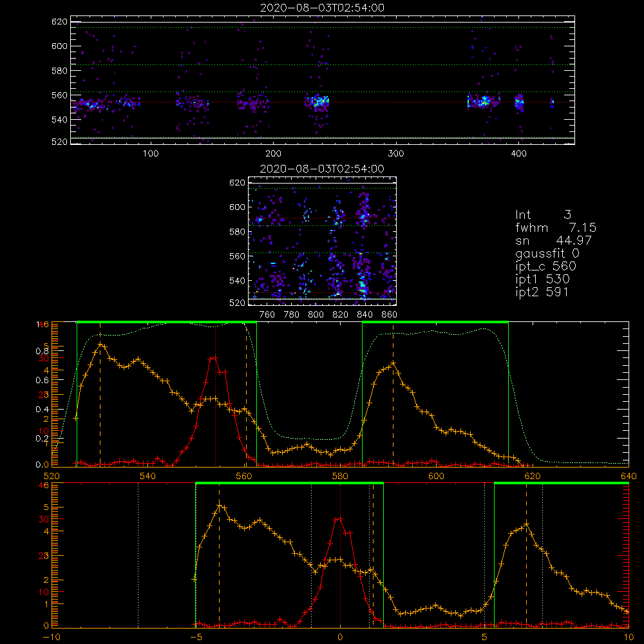Select the 'gaussfit 0' readout line
The image size is (644, 644).
pos(547,253)
